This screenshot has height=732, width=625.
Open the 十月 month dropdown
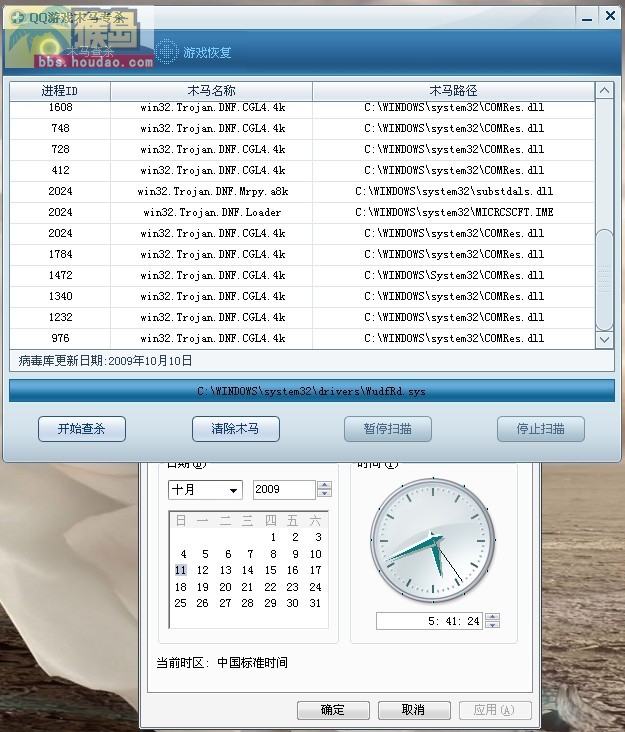click(205, 490)
